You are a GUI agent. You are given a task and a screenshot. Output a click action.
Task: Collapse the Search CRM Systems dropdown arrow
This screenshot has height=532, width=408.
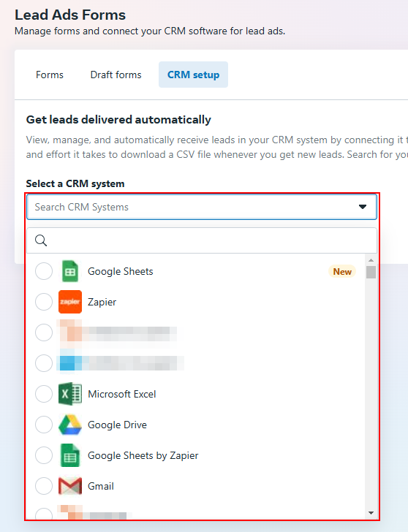click(363, 207)
